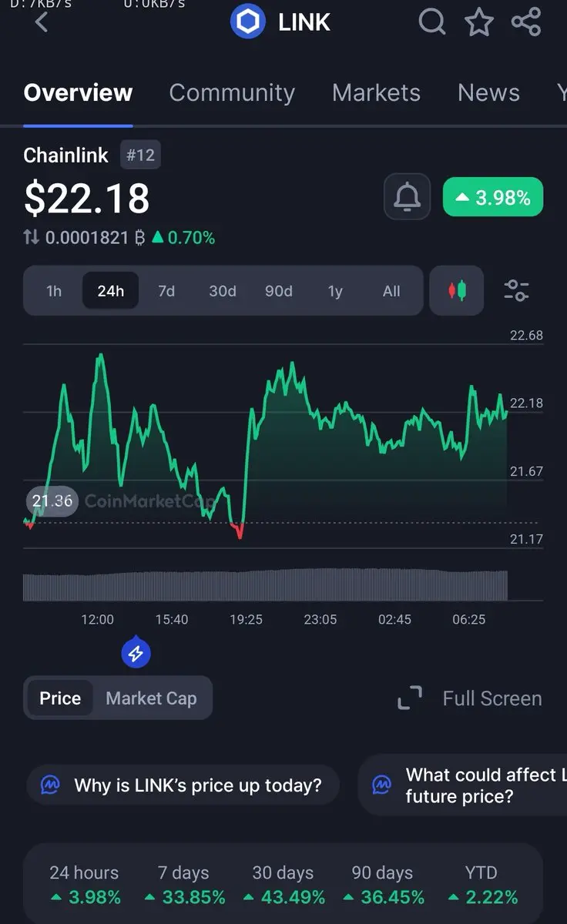Viewport: 567px width, 924px height.
Task: Open search with magnifier icon
Action: pyautogui.click(x=432, y=22)
